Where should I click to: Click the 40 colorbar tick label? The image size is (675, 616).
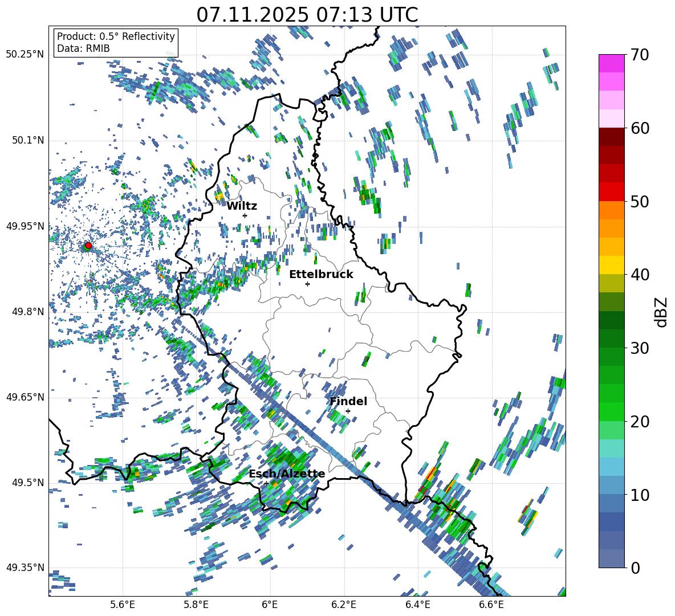tap(640, 275)
